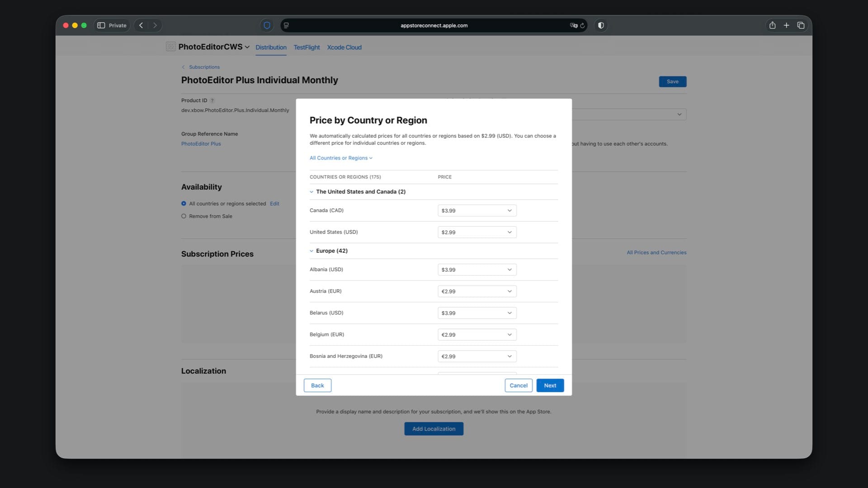Go back with the browser back arrow
Screen dimensions: 868x488
(x=141, y=25)
